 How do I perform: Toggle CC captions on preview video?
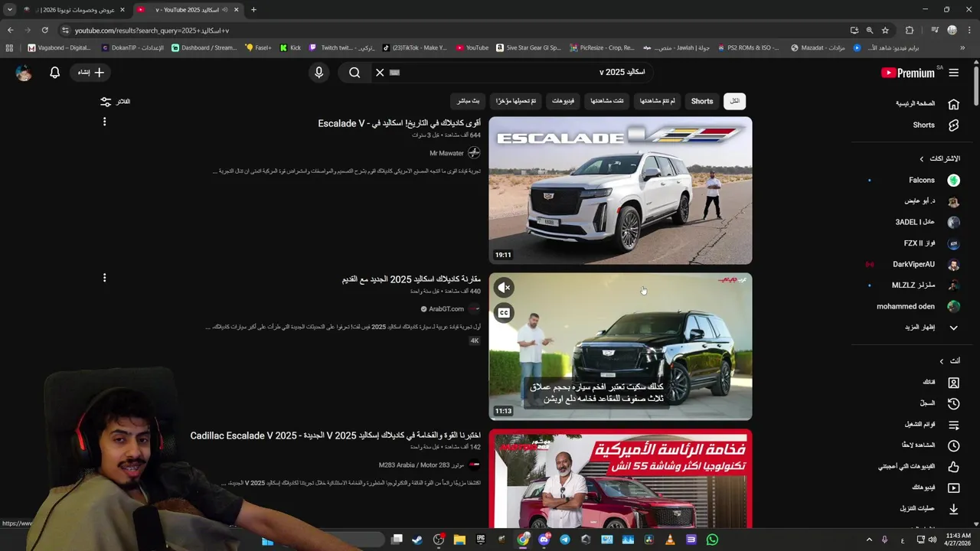[504, 312]
